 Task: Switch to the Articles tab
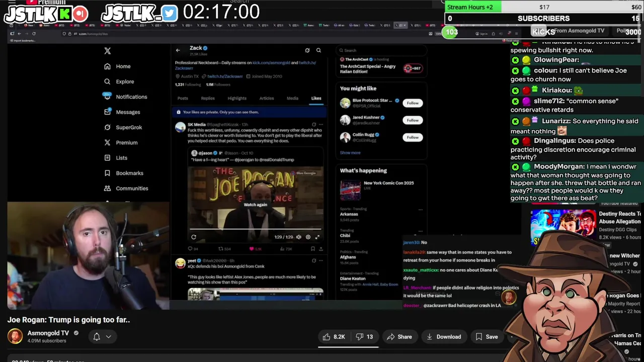pos(267,99)
